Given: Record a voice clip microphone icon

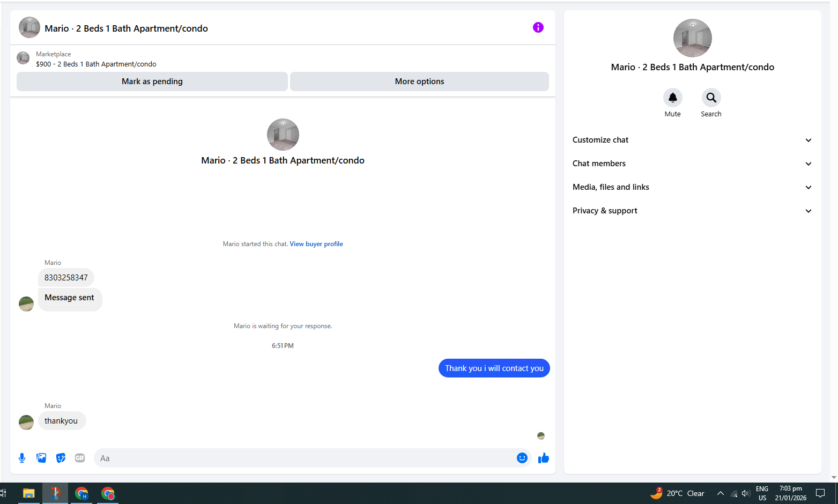Looking at the screenshot, I should 22,458.
